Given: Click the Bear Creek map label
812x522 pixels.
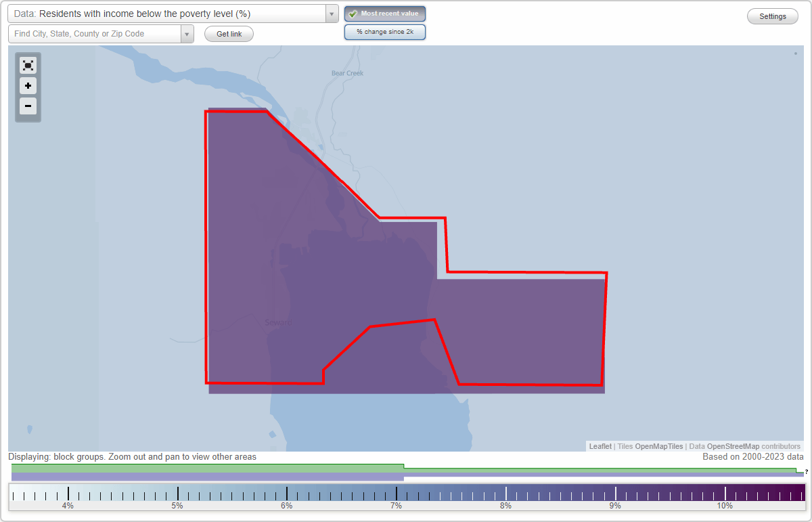Looking at the screenshot, I should [x=347, y=73].
